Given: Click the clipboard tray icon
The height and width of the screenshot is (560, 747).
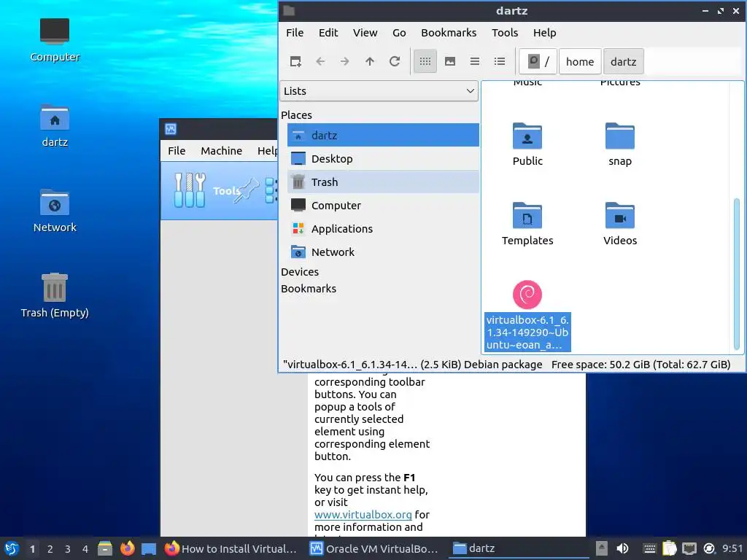Looking at the screenshot, I should point(670,548).
